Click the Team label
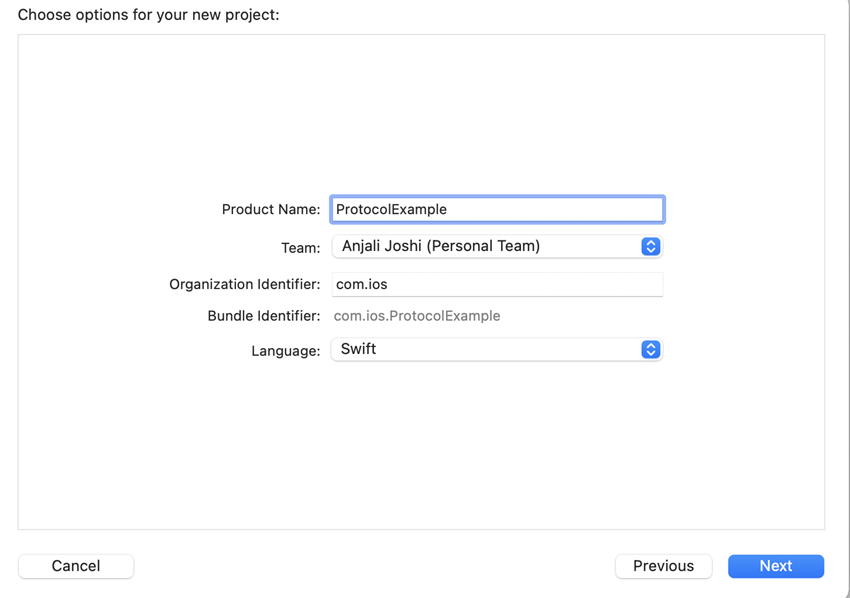The width and height of the screenshot is (850, 598). point(301,247)
